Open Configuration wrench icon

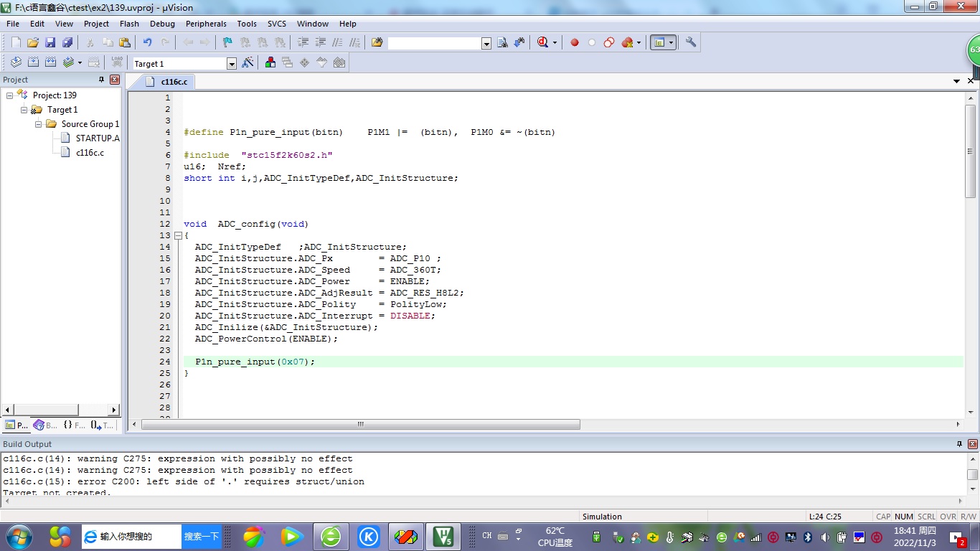pos(691,42)
